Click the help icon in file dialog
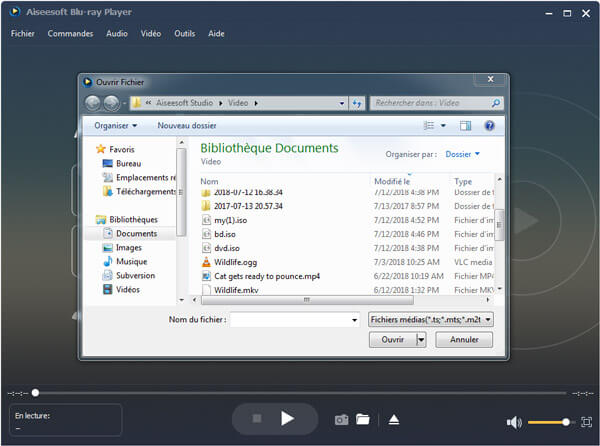 489,126
